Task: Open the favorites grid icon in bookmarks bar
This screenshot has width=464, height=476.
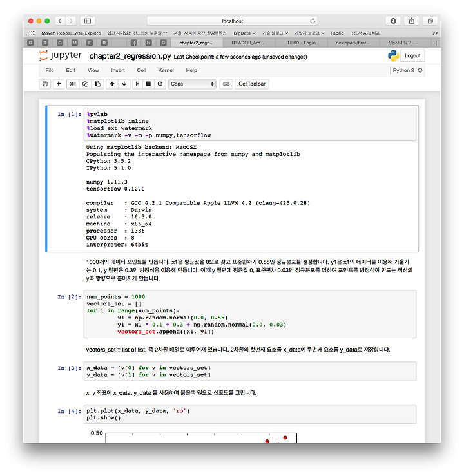Action: (32, 33)
